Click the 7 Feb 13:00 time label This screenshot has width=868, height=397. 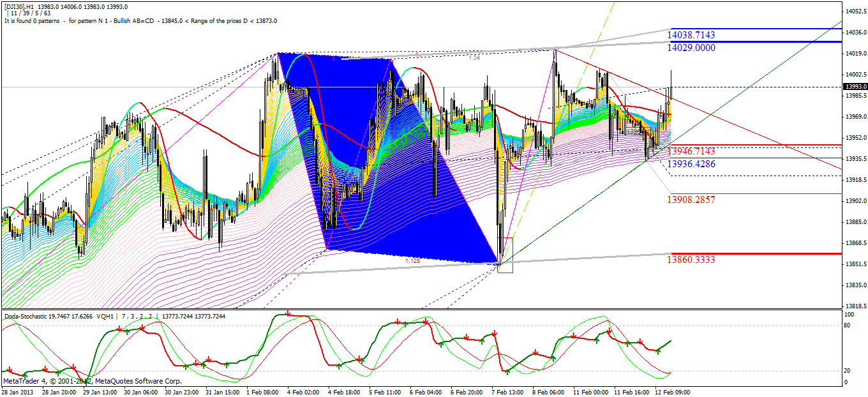[x=507, y=392]
